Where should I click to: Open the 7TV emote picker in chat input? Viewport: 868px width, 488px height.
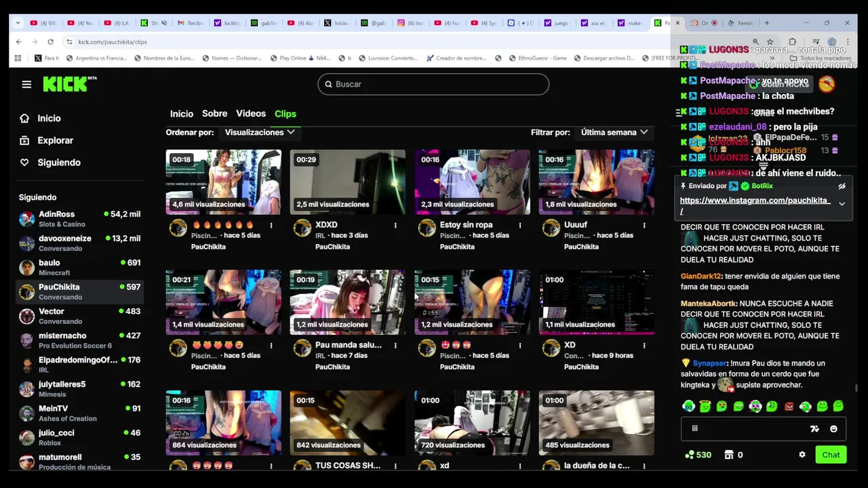[814, 428]
